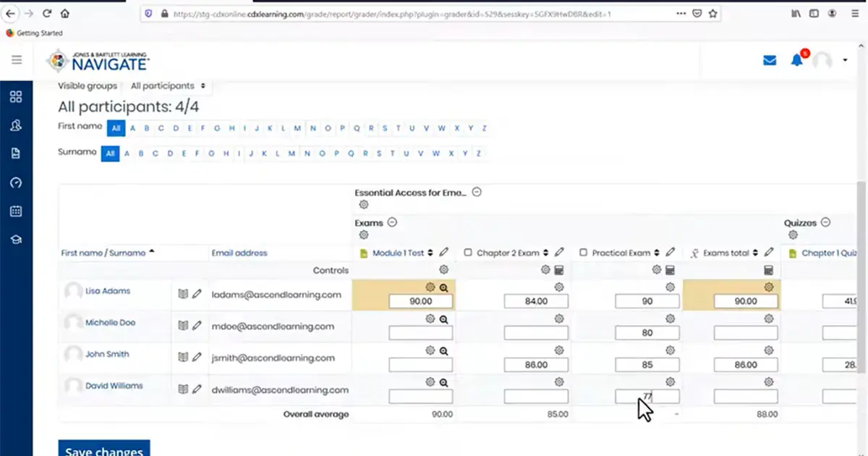Select the All filter for Surname
868x456 pixels.
click(110, 153)
